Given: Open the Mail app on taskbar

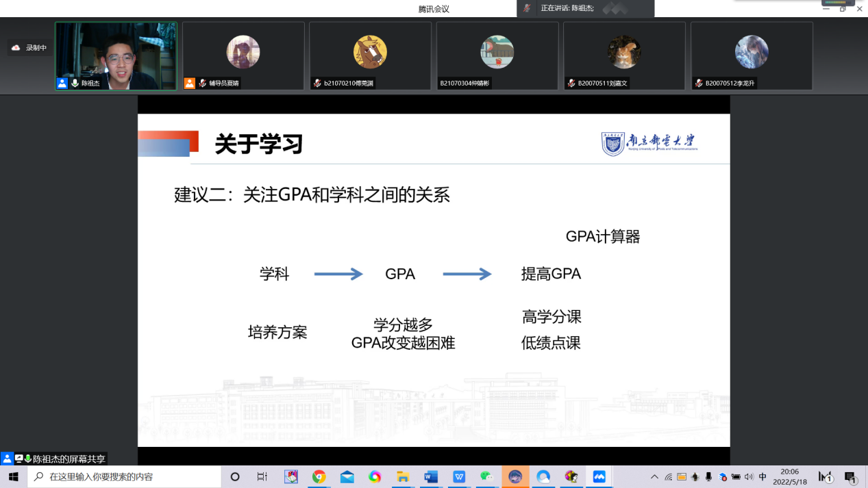Looking at the screenshot, I should (347, 476).
